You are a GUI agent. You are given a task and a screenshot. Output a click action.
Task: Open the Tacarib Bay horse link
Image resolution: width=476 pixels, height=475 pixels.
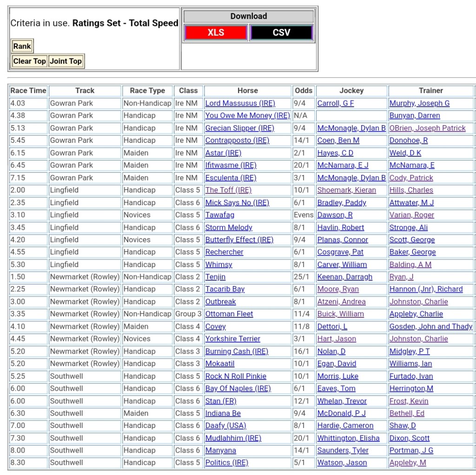pyautogui.click(x=225, y=289)
